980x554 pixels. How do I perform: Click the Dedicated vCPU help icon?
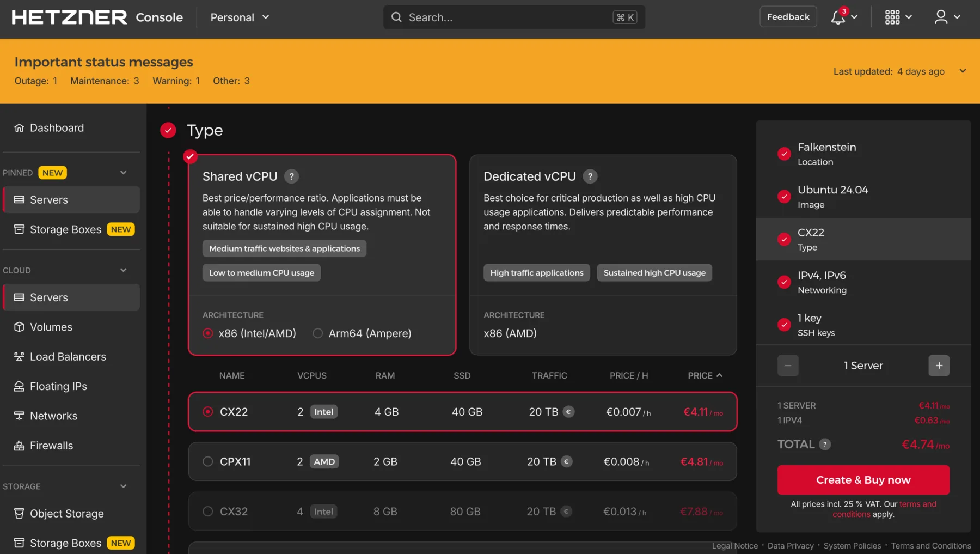click(590, 176)
